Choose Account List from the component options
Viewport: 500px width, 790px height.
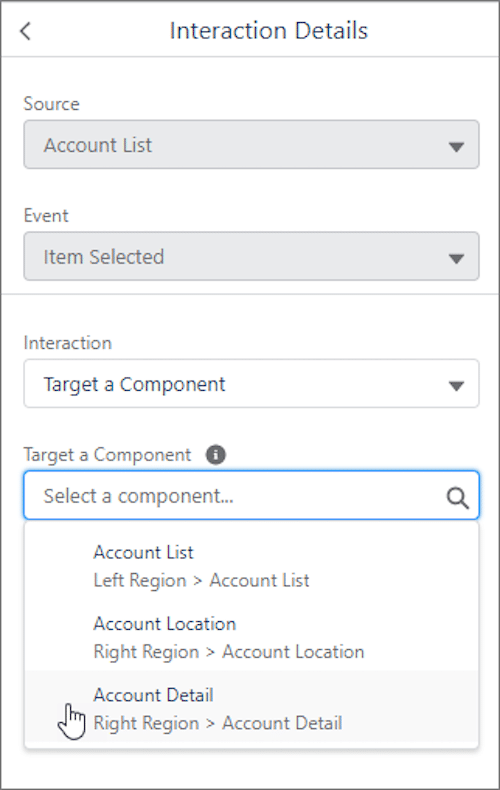(x=252, y=566)
